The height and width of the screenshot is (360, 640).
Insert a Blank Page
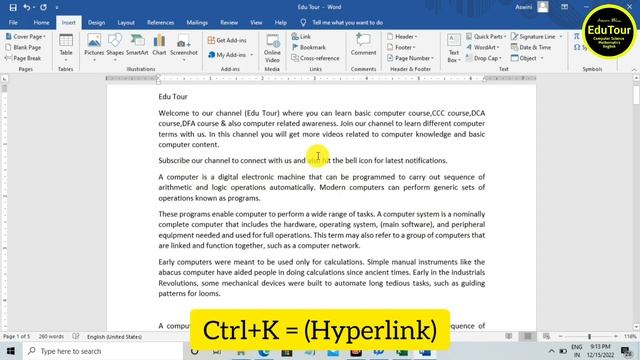[23, 47]
